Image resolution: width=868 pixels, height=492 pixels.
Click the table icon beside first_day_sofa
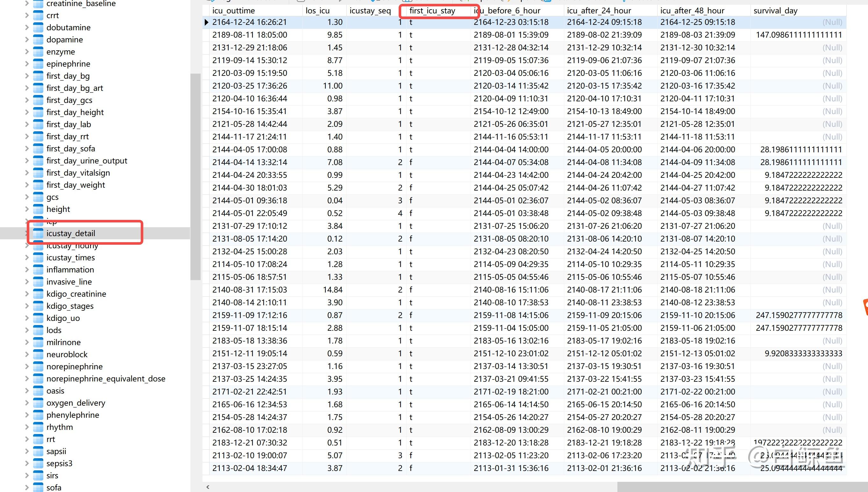(38, 149)
